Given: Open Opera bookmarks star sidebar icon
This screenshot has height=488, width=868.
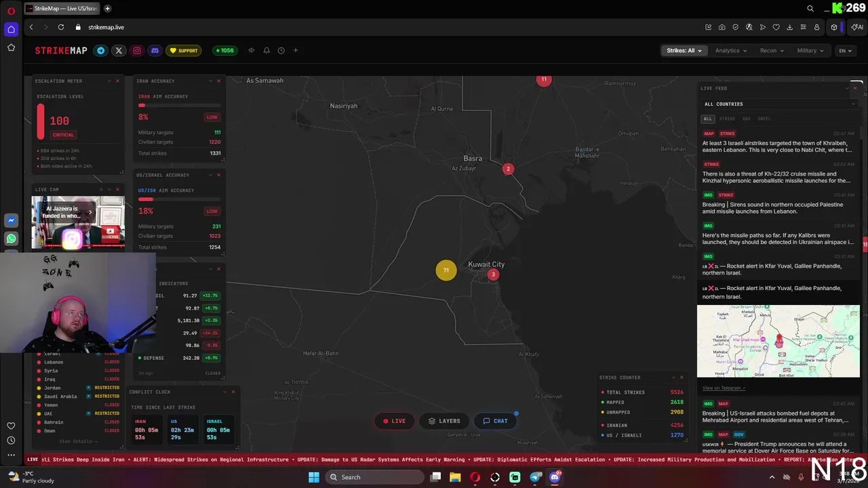Looking at the screenshot, I should point(11,47).
